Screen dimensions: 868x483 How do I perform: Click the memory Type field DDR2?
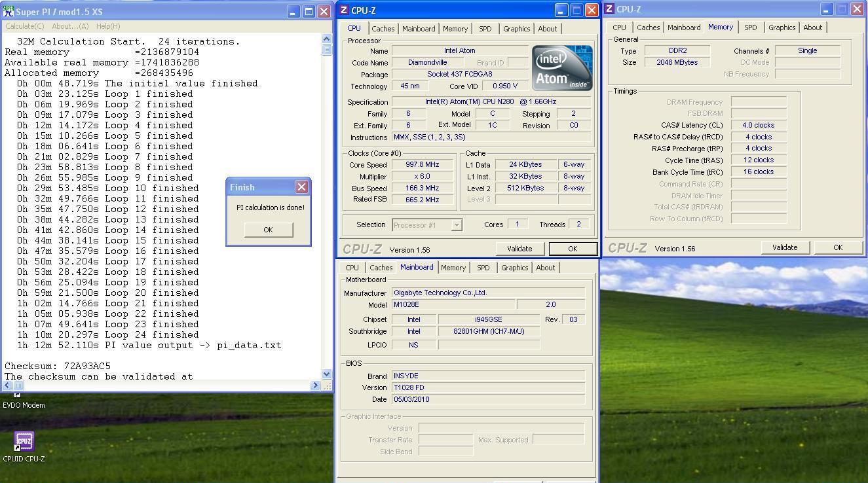click(677, 50)
